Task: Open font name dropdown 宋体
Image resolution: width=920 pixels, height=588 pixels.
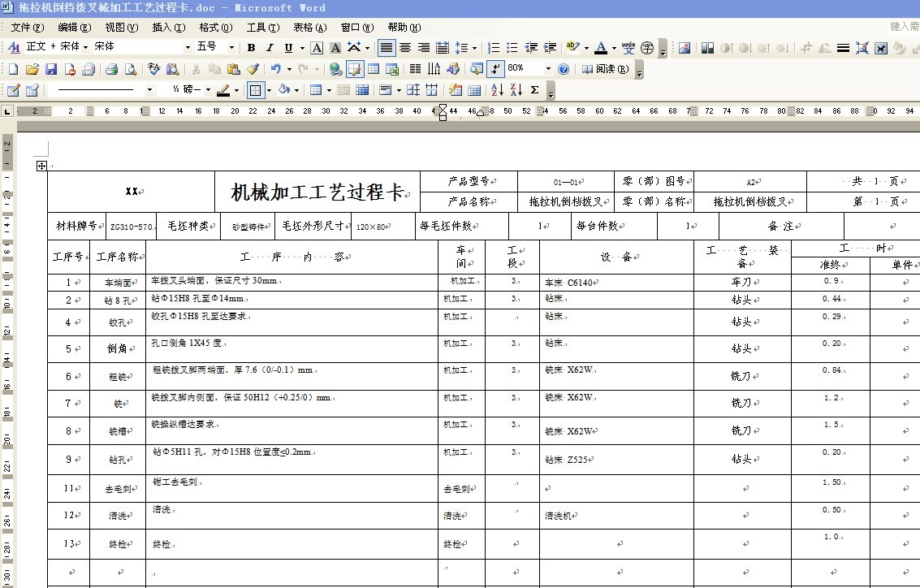Action: point(188,47)
